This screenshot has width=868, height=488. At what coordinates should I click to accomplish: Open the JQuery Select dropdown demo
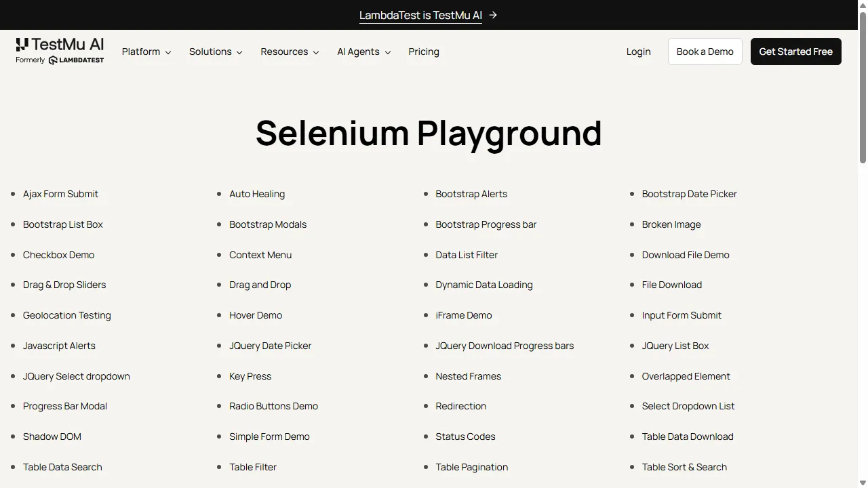pos(76,376)
